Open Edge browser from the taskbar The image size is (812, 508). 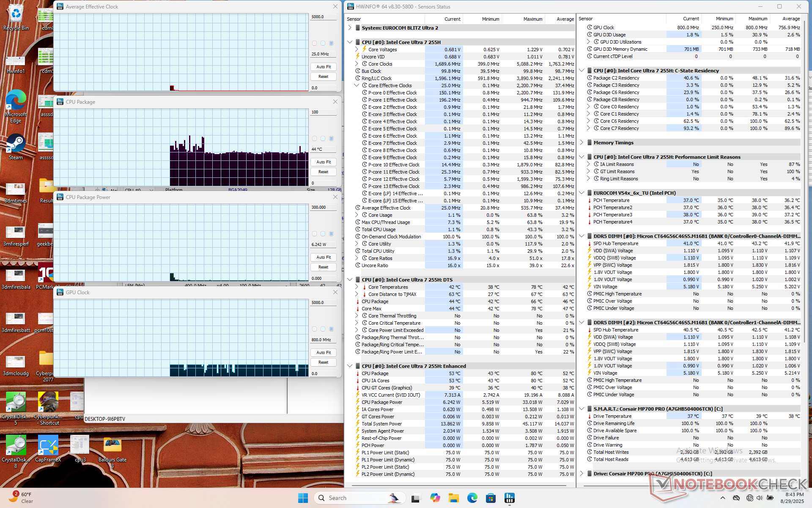[472, 498]
